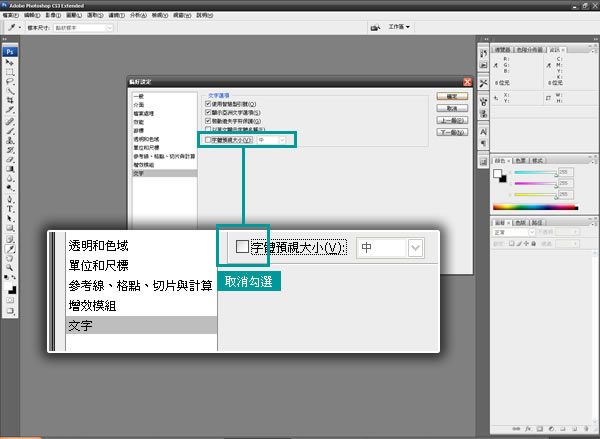Switch to the 路徑 paths tab
Viewport: 600px width, 439px height.
[x=537, y=223]
